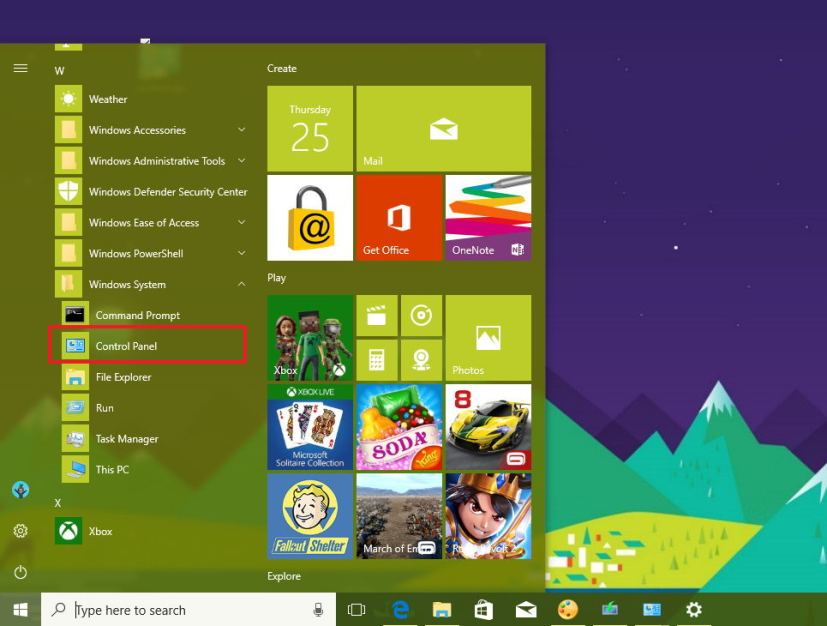Image resolution: width=827 pixels, height=626 pixels.
Task: Open the Get Office tile
Action: pos(399,218)
